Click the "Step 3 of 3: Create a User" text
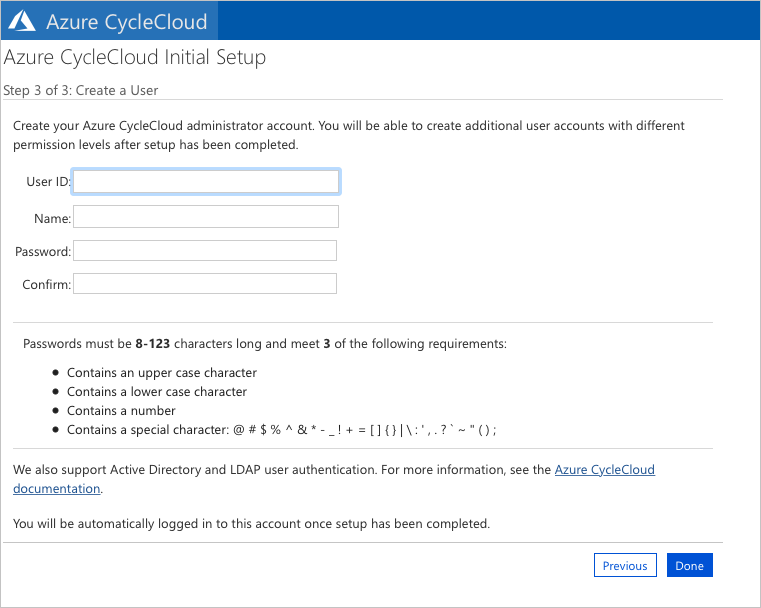 coord(81,90)
